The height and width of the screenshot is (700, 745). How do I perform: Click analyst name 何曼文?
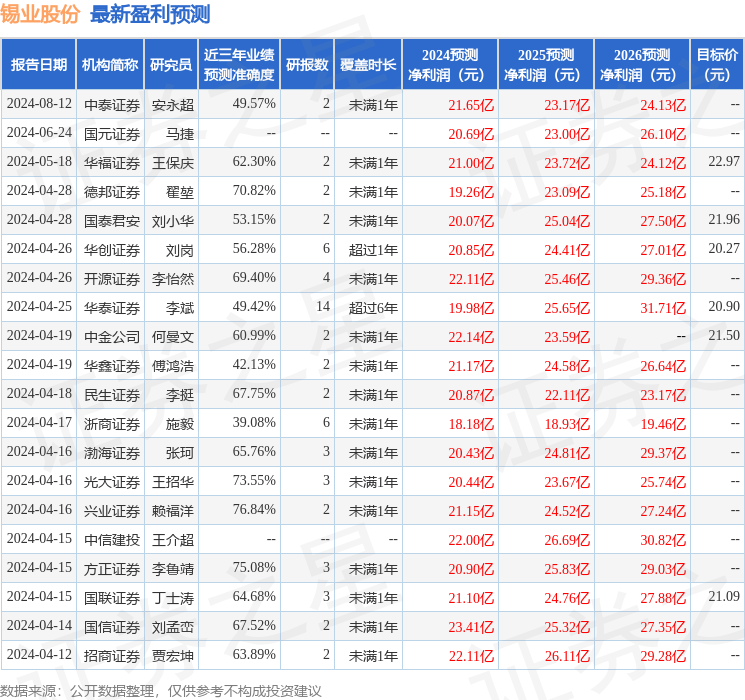[x=173, y=337]
